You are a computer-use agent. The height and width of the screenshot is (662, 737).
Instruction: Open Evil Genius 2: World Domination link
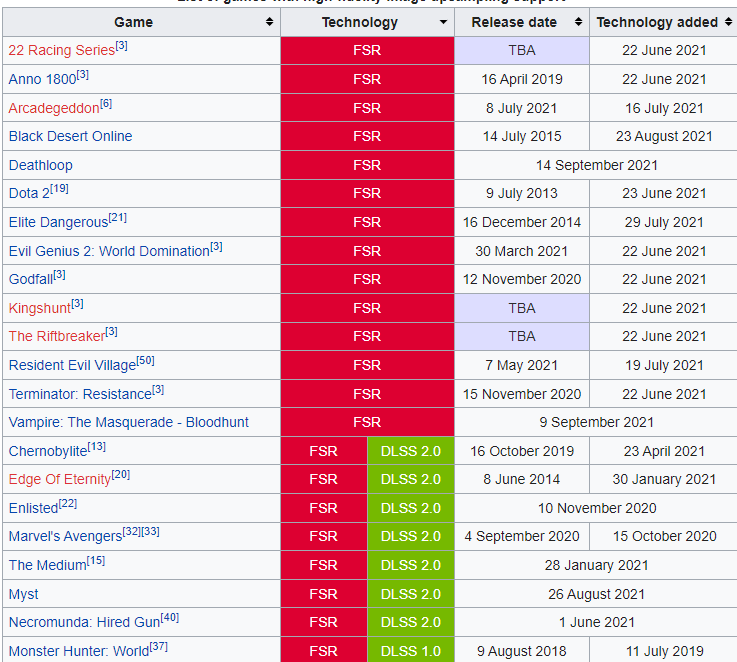(109, 251)
